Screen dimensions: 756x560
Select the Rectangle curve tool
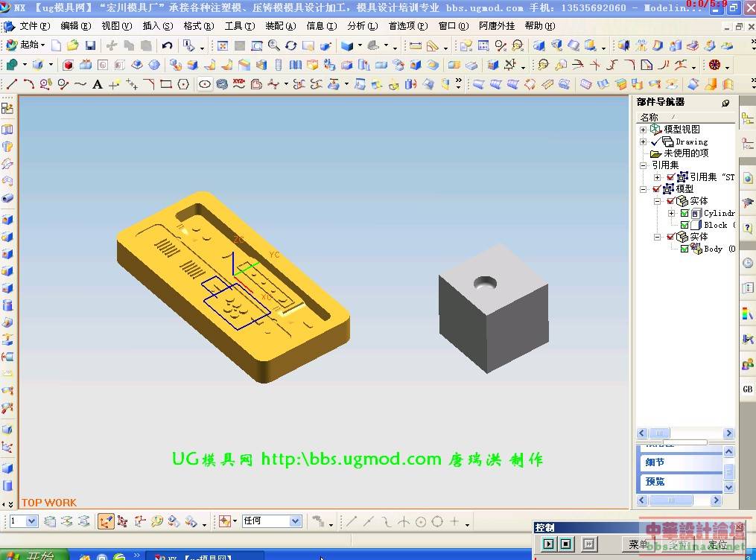click(x=166, y=84)
